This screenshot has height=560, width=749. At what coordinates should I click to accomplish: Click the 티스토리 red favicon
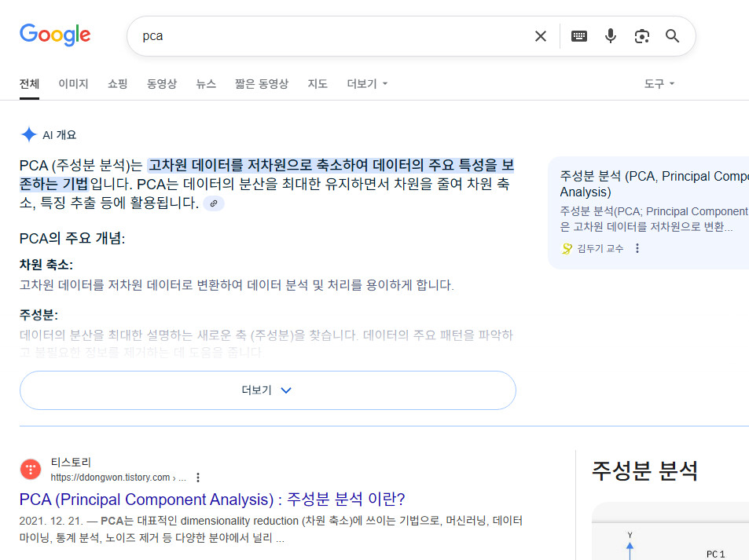pos(31,469)
